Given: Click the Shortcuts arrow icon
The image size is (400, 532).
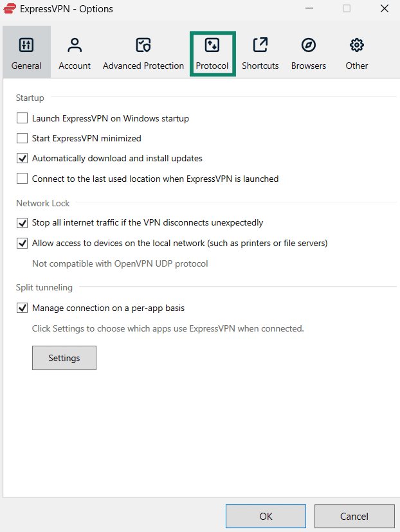Looking at the screenshot, I should pyautogui.click(x=260, y=45).
